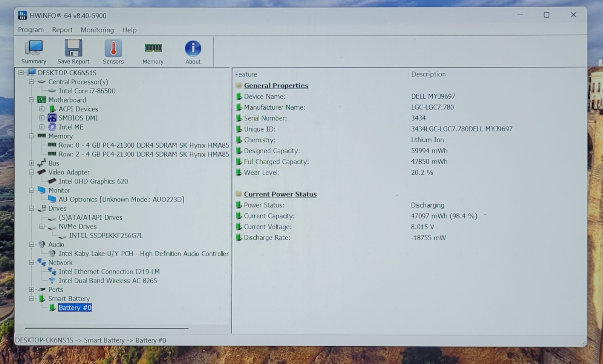Open the Memory toolbar icon
603x364 pixels.
coord(153,47)
